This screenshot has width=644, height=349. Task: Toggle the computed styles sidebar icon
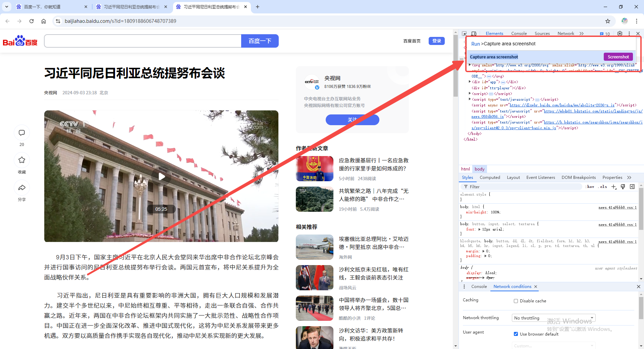(632, 187)
